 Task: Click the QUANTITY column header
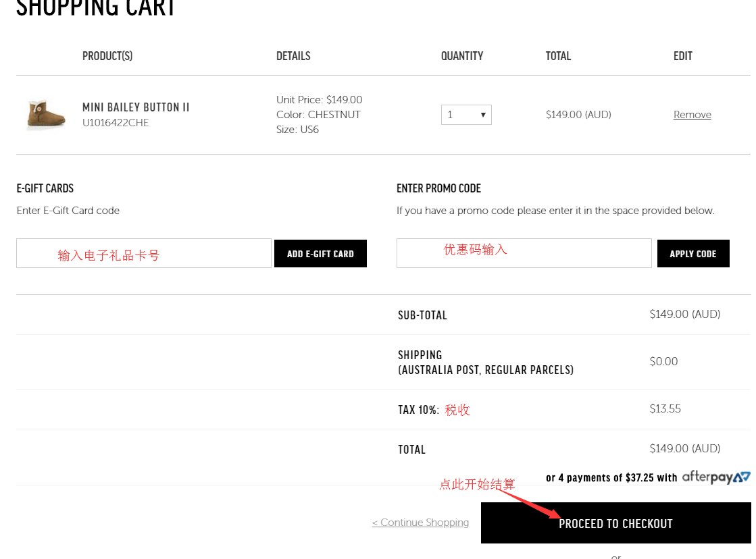pyautogui.click(x=462, y=56)
